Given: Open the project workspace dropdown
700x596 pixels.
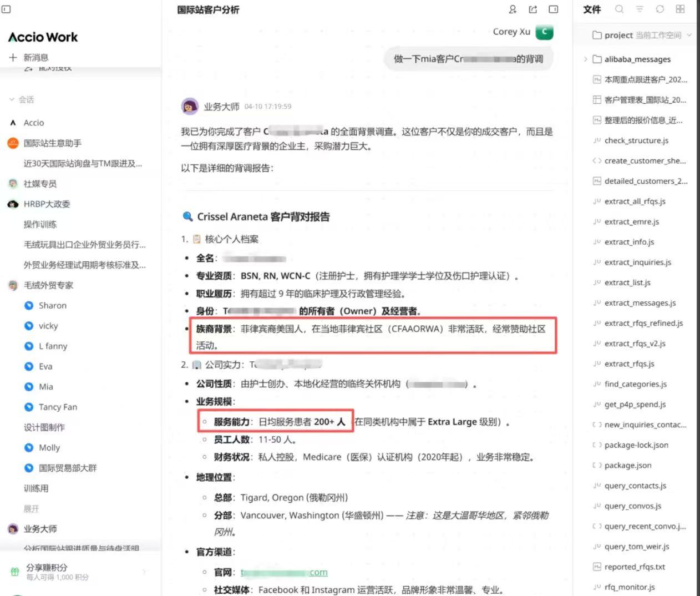Looking at the screenshot, I should click(x=642, y=35).
